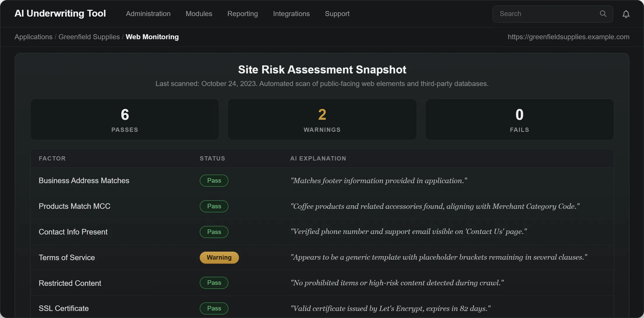
Task: Select the 0 Fails summary card
Action: pos(519,120)
